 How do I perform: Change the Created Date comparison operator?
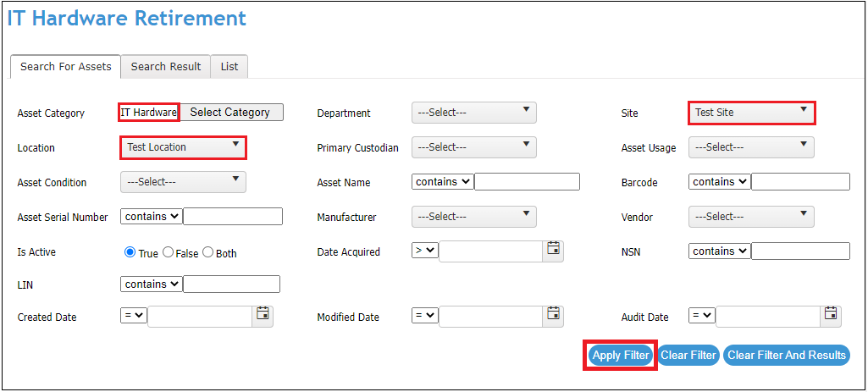[134, 315]
